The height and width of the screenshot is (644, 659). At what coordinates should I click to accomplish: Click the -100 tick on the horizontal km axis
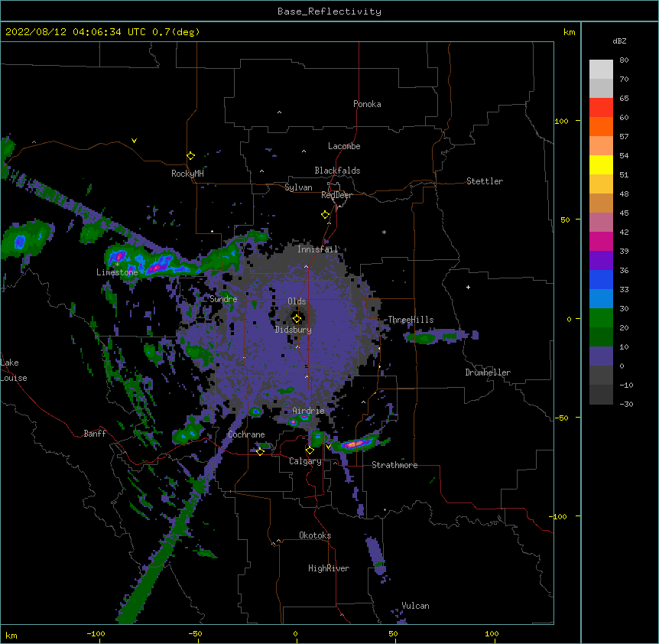(x=96, y=633)
